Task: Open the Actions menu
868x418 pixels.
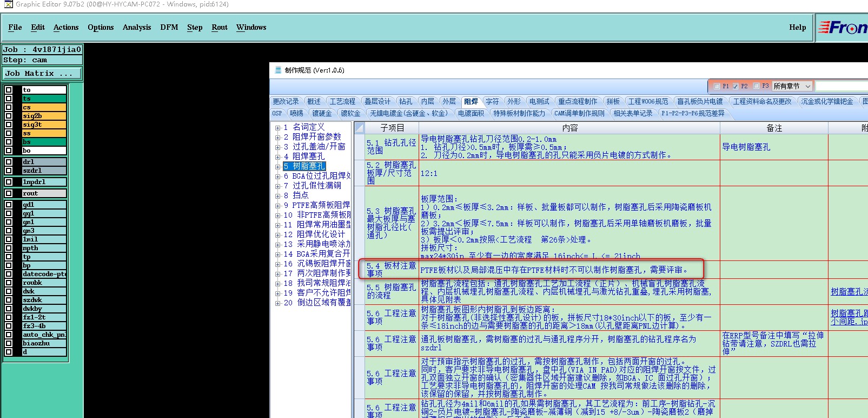Action: 66,27
